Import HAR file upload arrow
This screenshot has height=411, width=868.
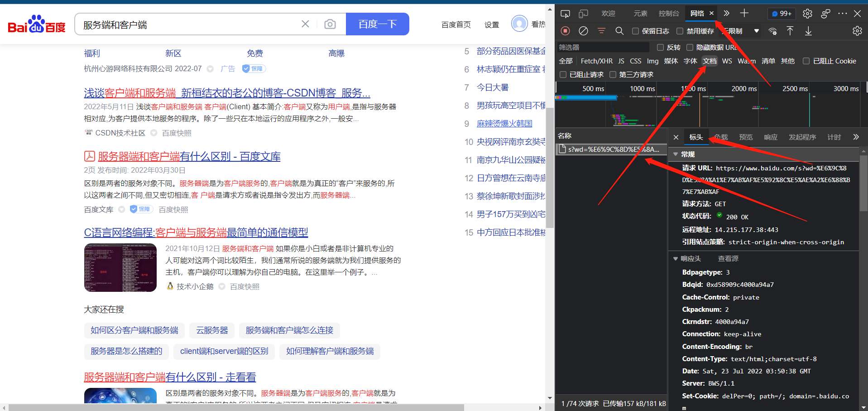tap(790, 31)
